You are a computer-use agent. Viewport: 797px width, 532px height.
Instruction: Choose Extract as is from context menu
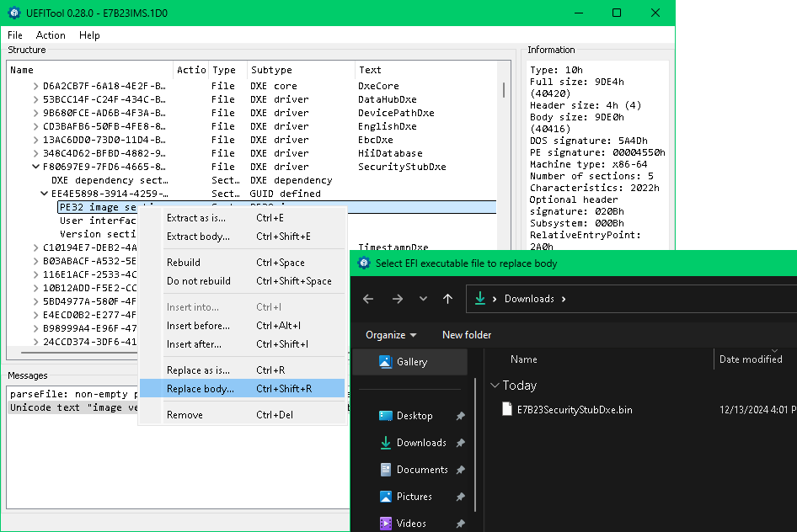pos(243,218)
